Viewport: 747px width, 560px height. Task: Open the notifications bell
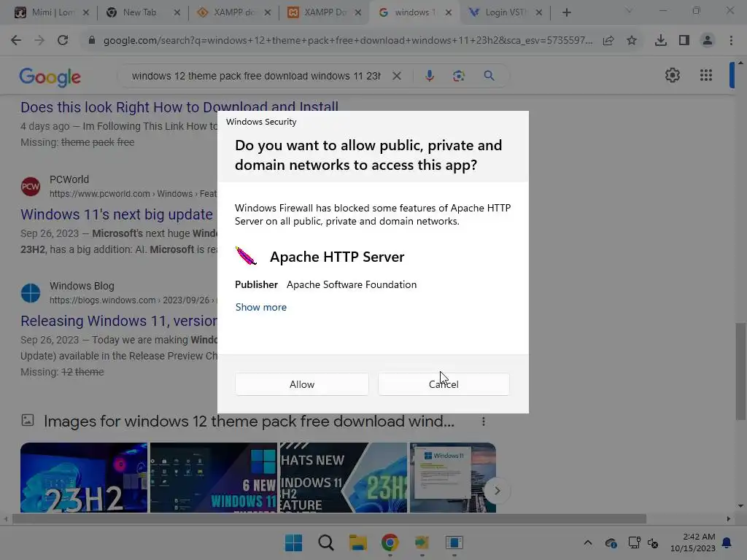tap(727, 542)
